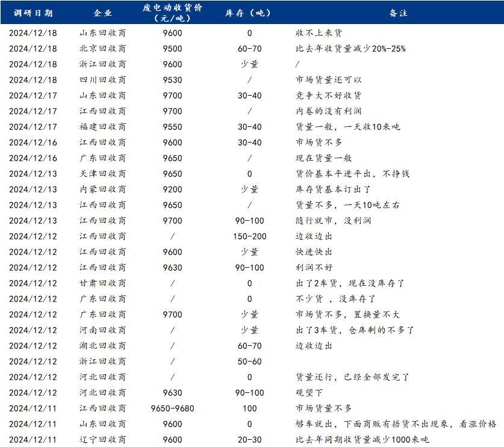Click the inventory 60-70 in 湖北回收商 row
504x447 pixels.
point(249,346)
